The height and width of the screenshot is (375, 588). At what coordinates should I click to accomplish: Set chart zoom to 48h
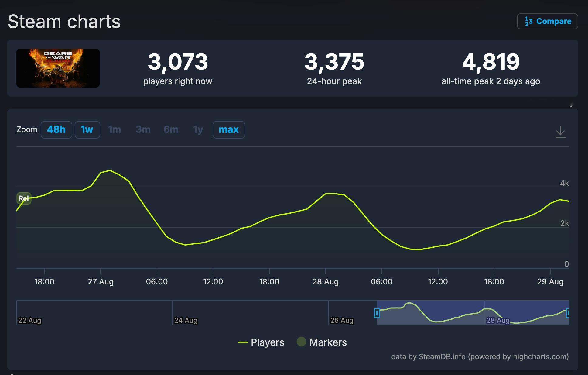pyautogui.click(x=56, y=130)
